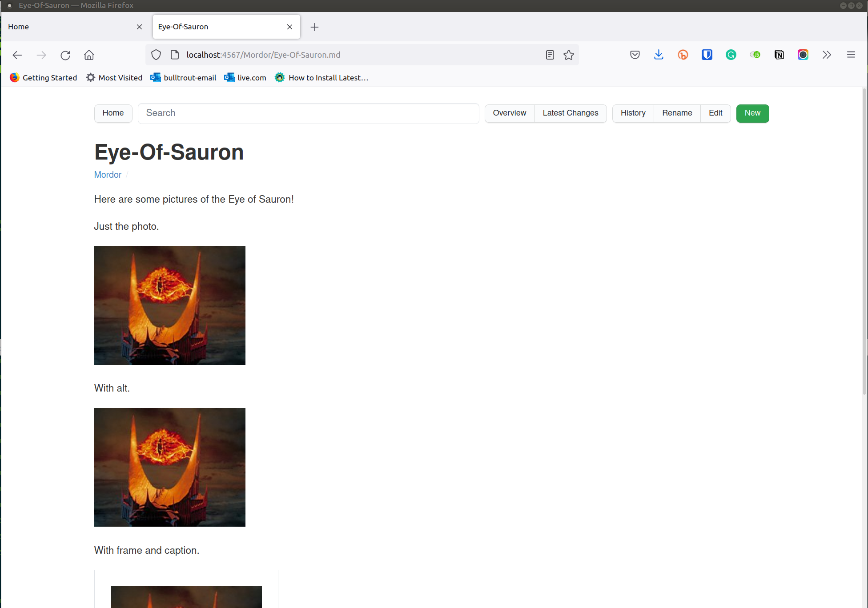Reload the current page
The image size is (868, 608).
[65, 55]
